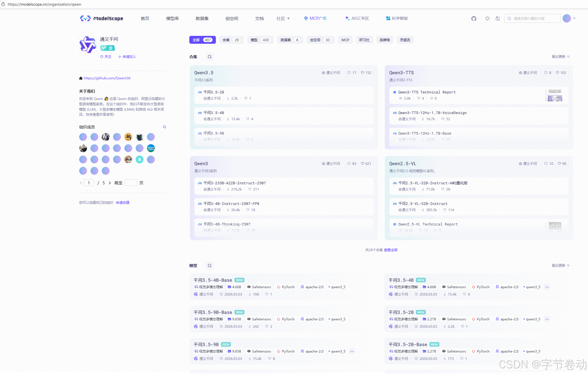Screen dimensions: 588x374
Task: Go to next members page arrow
Action: click(x=110, y=183)
